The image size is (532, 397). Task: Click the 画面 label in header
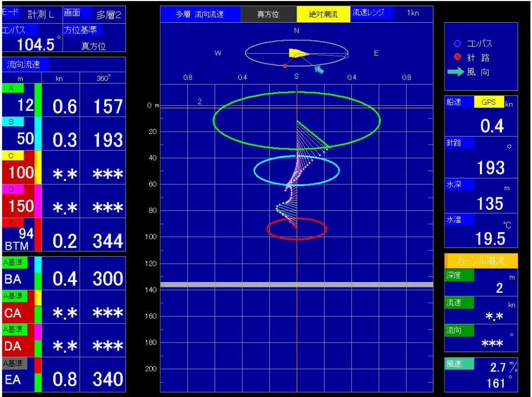(78, 13)
